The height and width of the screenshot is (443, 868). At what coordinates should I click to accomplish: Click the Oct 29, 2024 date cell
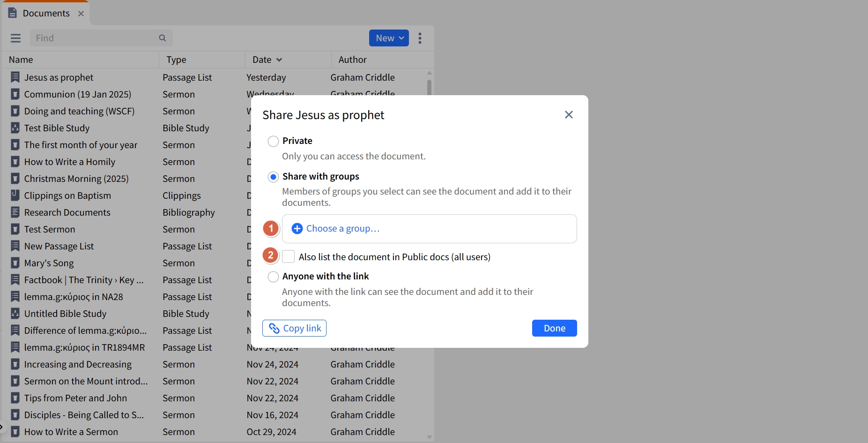pos(271,432)
